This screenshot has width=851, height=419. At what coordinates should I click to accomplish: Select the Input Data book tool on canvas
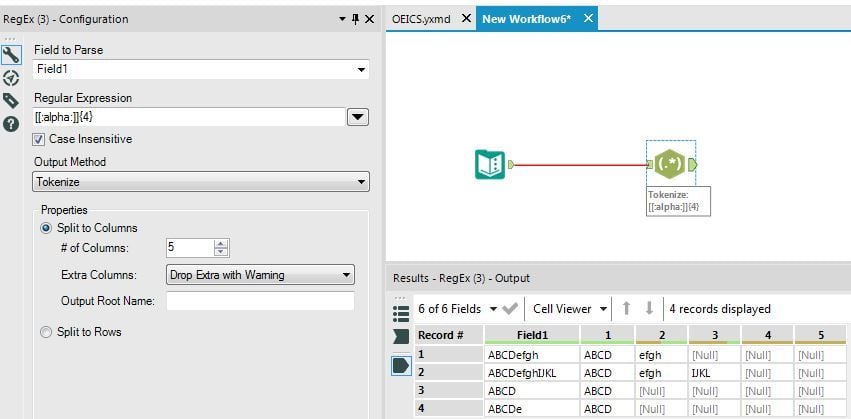(x=490, y=164)
